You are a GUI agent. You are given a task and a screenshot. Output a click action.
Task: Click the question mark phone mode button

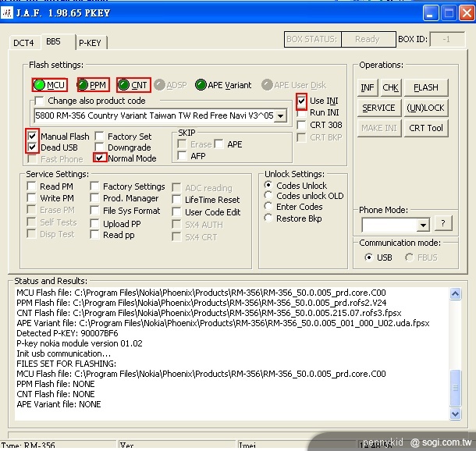443,224
